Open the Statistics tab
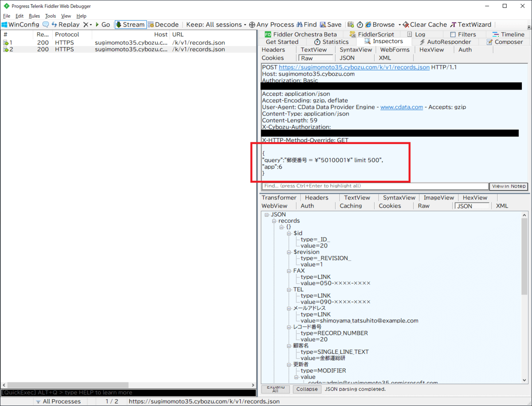 click(331, 42)
